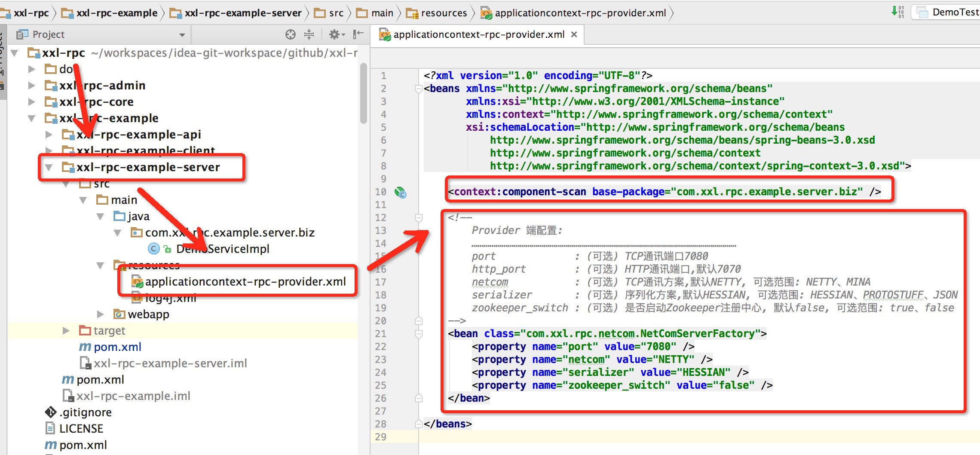Fold the comment block starting line 12

419,218
